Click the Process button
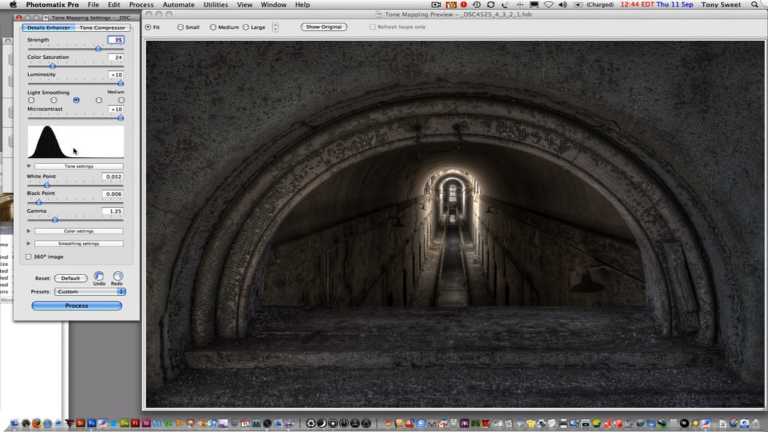Image resolution: width=768 pixels, height=432 pixels. coord(77,306)
